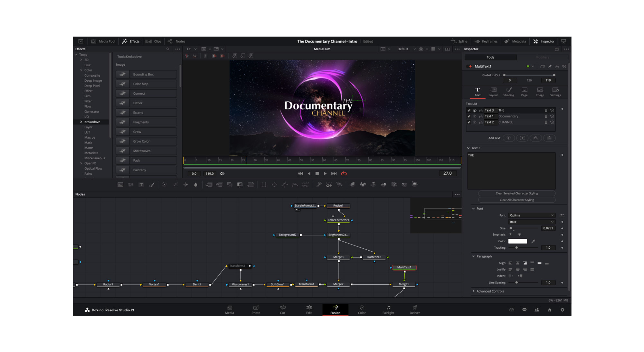Uncheck the Text 1 Documentary entry

[x=469, y=116]
